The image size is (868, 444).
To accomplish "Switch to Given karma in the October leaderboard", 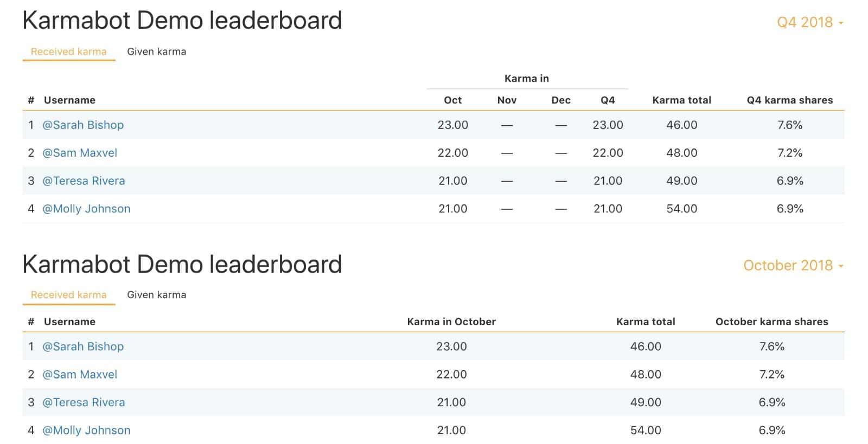I will coord(156,295).
